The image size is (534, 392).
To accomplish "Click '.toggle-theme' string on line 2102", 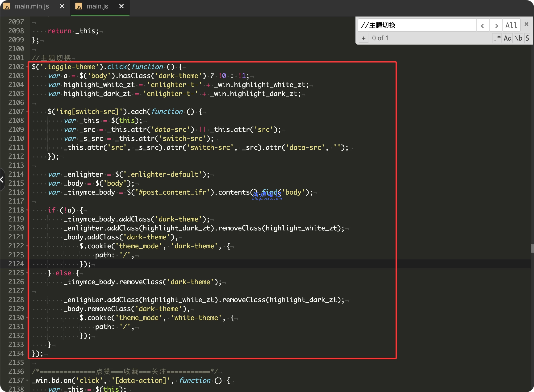I will pyautogui.click(x=70, y=67).
